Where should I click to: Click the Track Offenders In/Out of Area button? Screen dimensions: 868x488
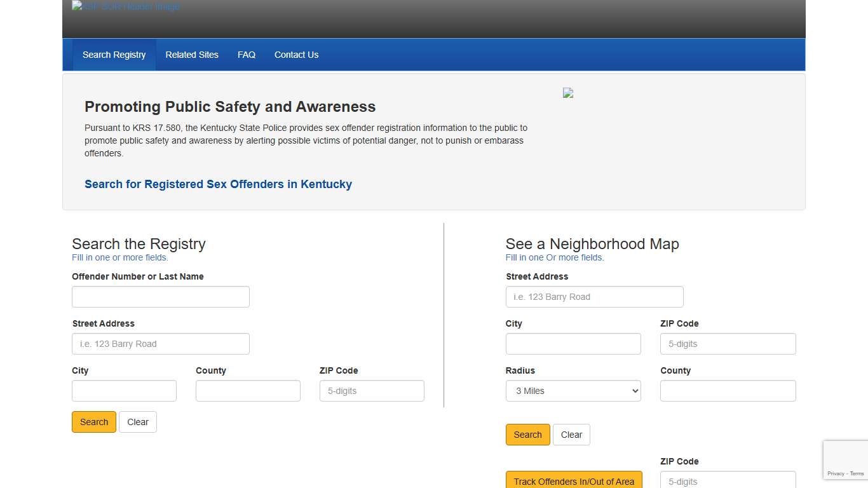[x=573, y=481]
